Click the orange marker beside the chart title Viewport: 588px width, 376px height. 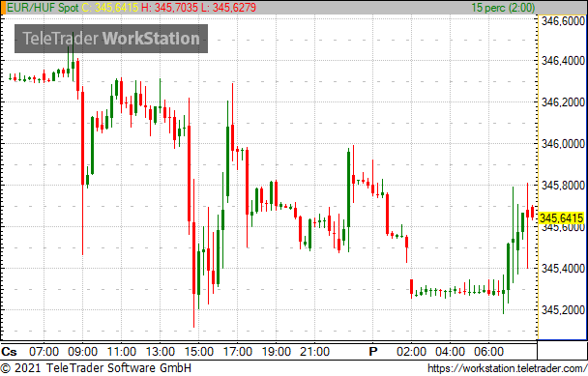[x=3, y=8]
